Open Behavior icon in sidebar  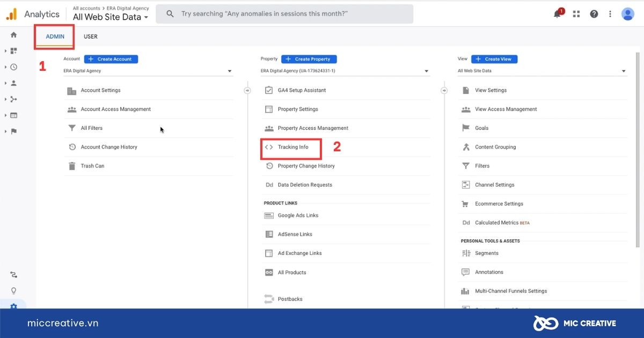pos(14,115)
